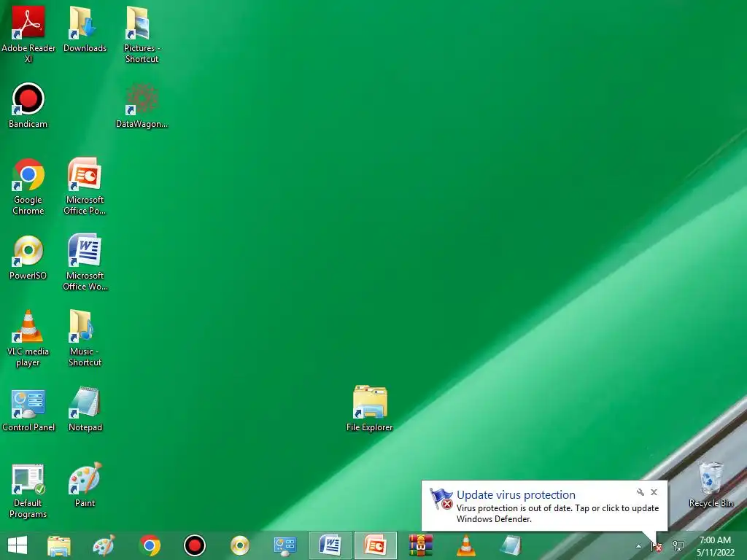Select the Control Panel desktop icon
This screenshot has width=747, height=560.
tap(28, 409)
